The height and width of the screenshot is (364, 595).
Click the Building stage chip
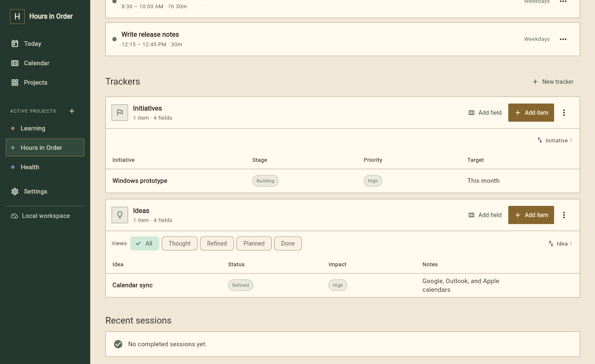click(265, 181)
